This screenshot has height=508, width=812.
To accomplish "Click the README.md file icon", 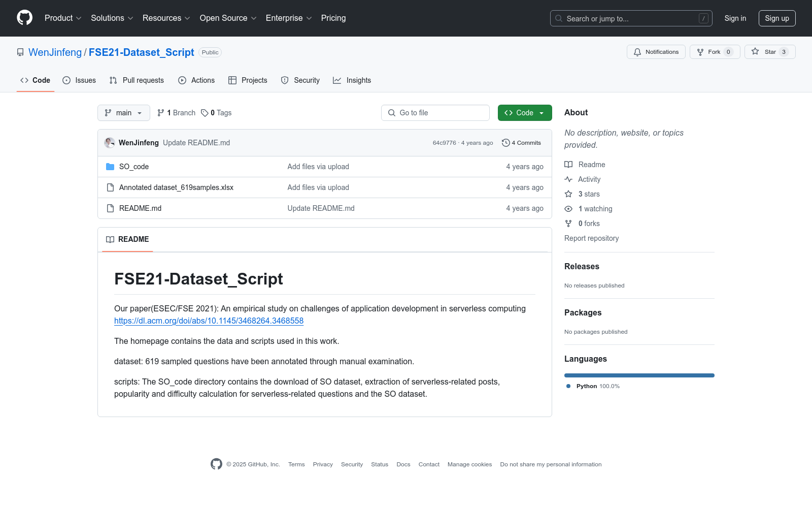I will 110,208.
